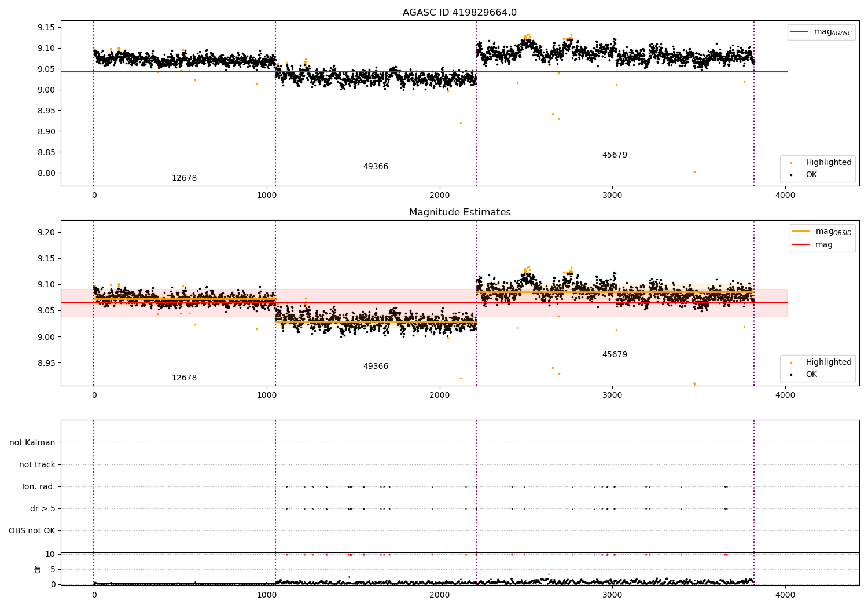Click "Highlighted" legend entry in Magnitude Estimates plot
Image resolution: width=868 pixels, height=608 pixels.
pos(821,362)
